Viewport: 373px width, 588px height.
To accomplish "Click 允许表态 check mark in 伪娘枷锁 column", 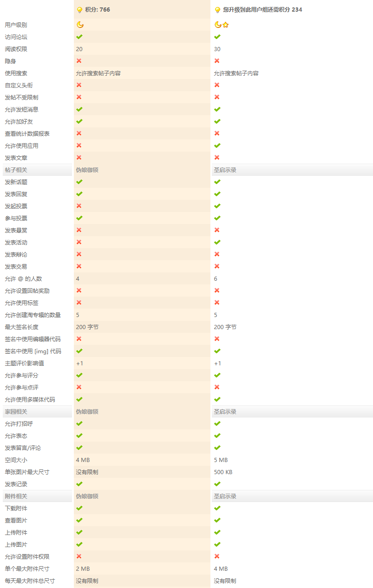I will tap(79, 436).
